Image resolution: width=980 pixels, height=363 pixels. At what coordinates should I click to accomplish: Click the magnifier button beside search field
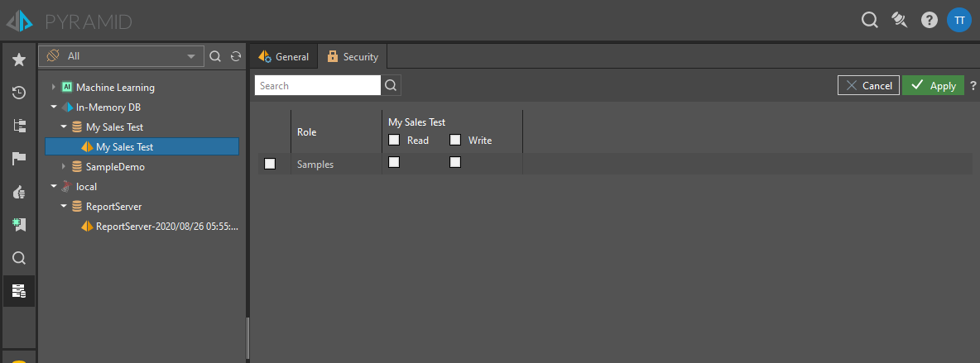coord(392,85)
